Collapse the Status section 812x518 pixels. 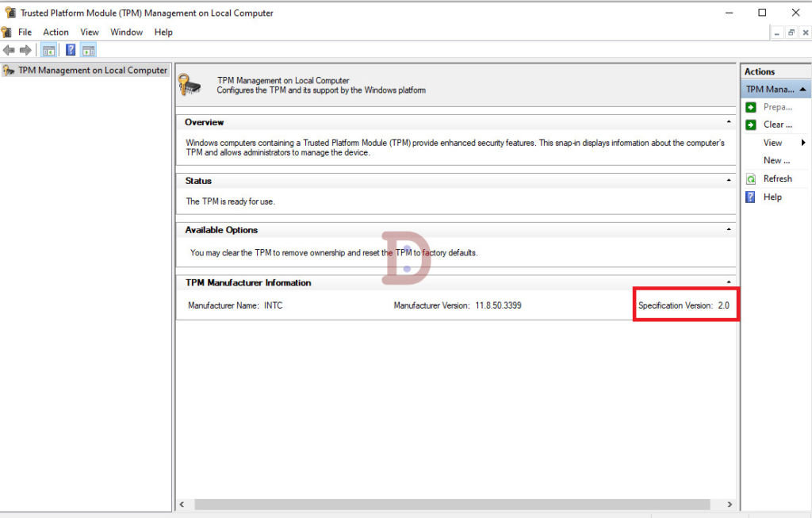pyautogui.click(x=729, y=180)
